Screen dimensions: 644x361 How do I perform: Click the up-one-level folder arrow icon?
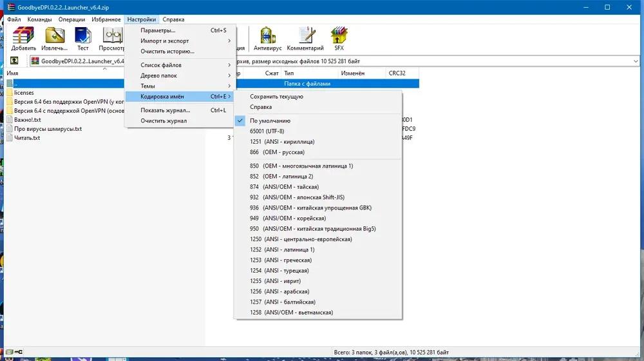[14, 61]
